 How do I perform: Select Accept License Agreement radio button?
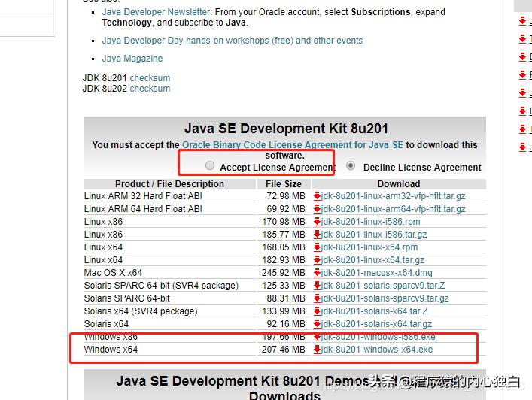point(210,166)
